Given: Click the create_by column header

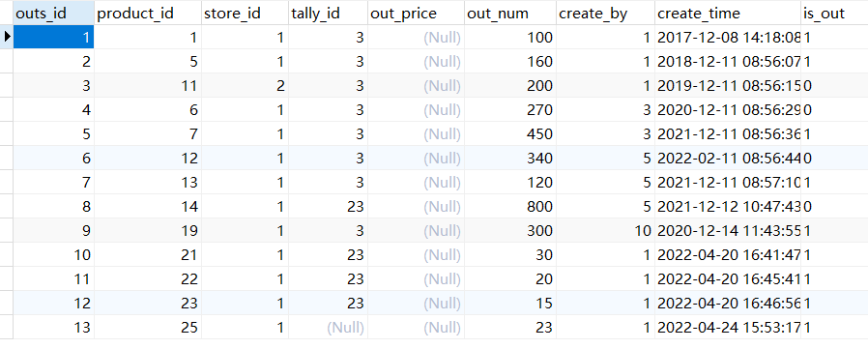Looking at the screenshot, I should [x=606, y=14].
